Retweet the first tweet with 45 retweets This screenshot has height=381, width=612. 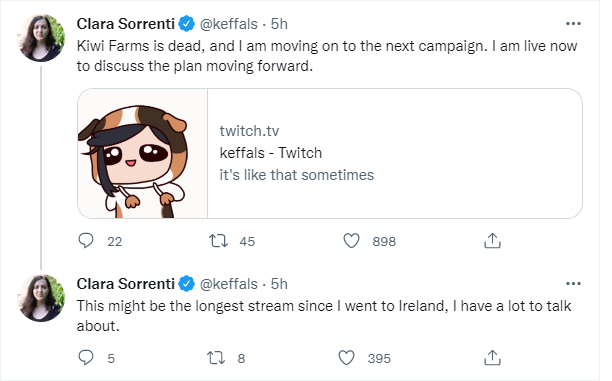pos(218,241)
